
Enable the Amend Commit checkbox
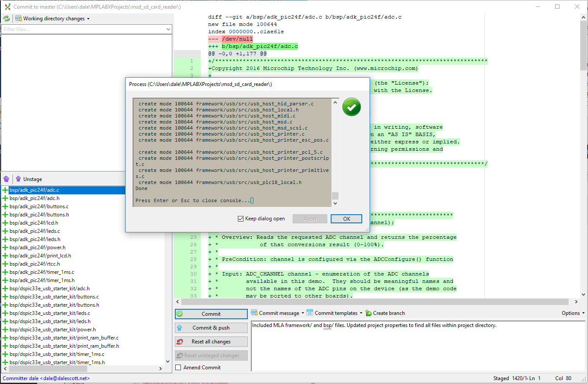click(x=178, y=368)
